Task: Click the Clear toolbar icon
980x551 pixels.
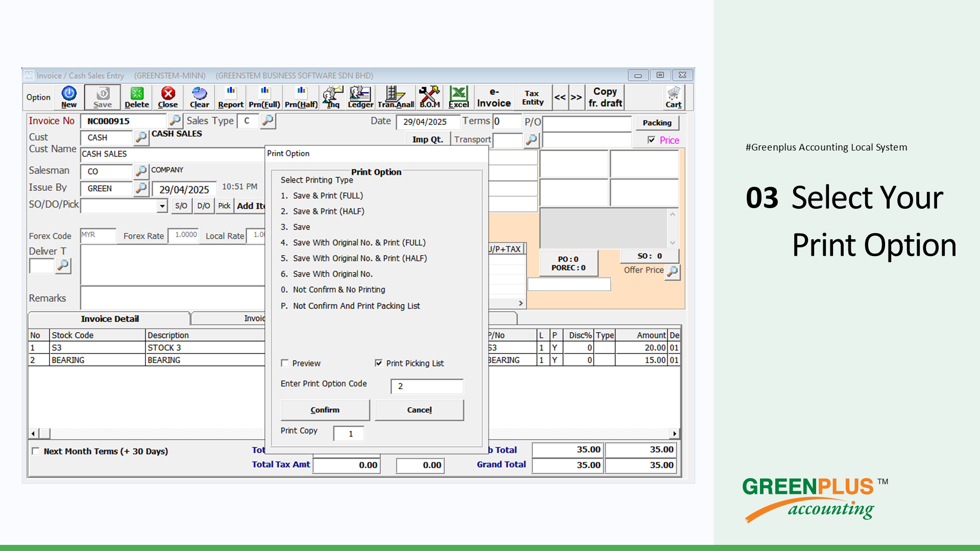Action: click(x=200, y=97)
